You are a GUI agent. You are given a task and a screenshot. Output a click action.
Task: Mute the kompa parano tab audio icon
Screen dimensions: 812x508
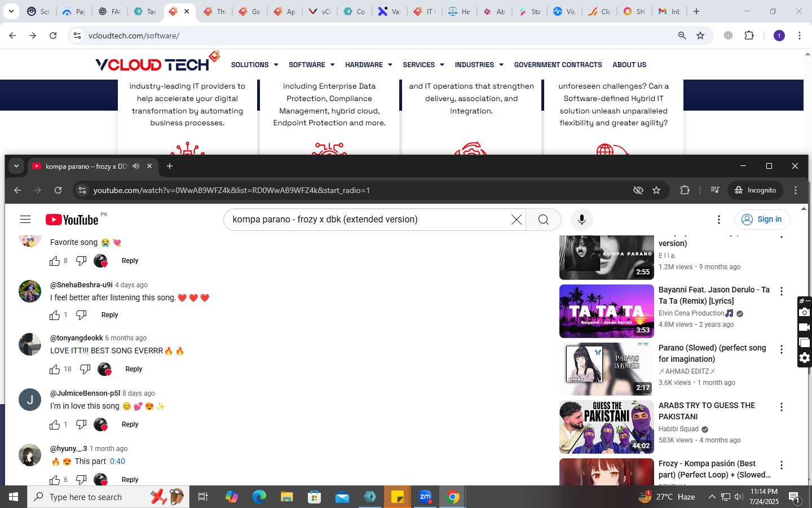[136, 167]
